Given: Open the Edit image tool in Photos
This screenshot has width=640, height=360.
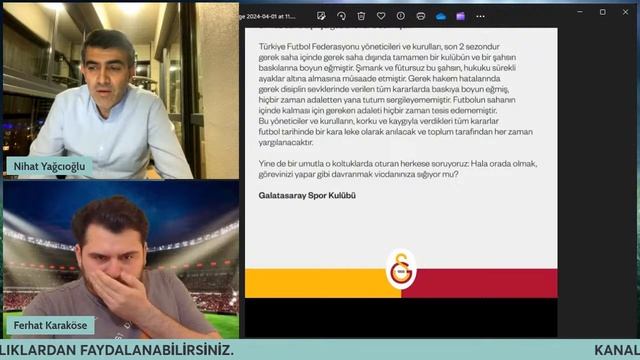Looking at the screenshot, I should coord(321,16).
